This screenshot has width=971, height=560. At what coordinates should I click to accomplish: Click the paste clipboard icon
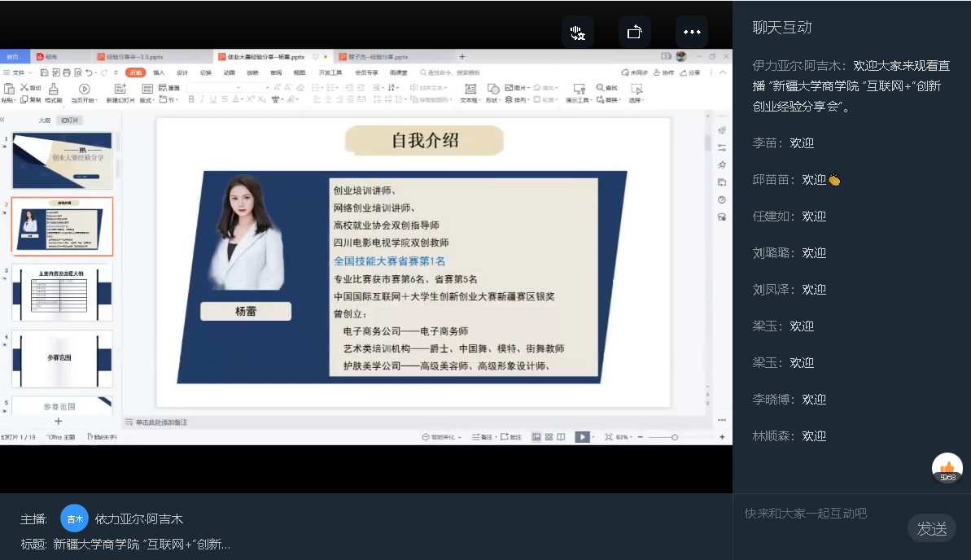click(9, 90)
